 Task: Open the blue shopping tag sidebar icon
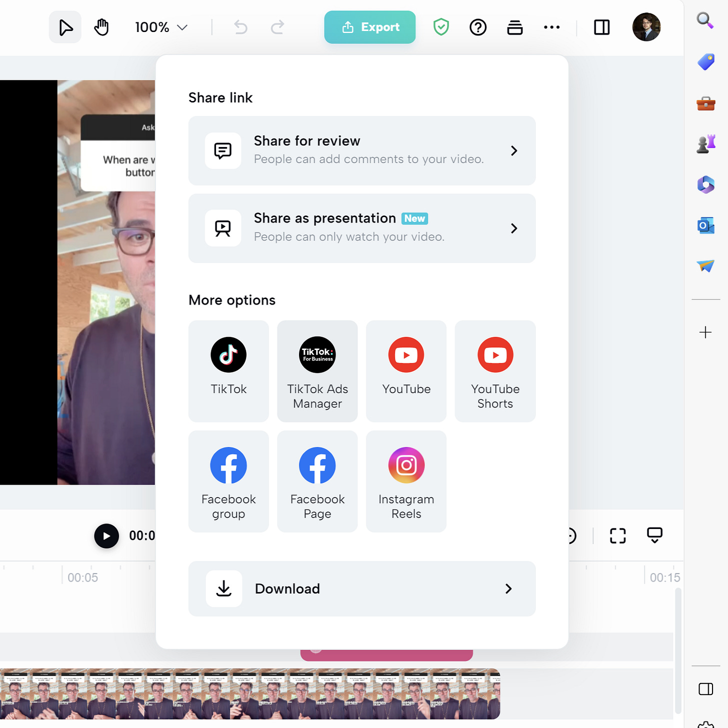tap(705, 62)
